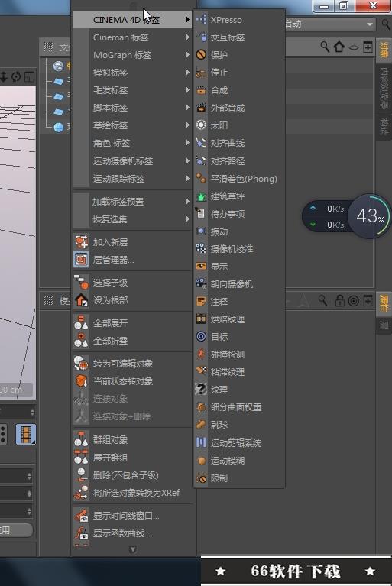Add the 振动 vibrate tag
The width and height of the screenshot is (392, 586).
[x=238, y=231]
